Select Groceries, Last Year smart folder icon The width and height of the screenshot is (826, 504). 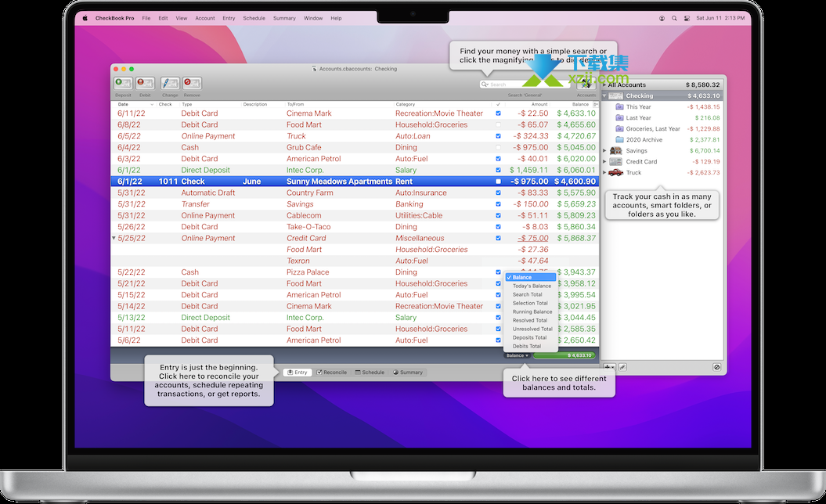(x=619, y=128)
